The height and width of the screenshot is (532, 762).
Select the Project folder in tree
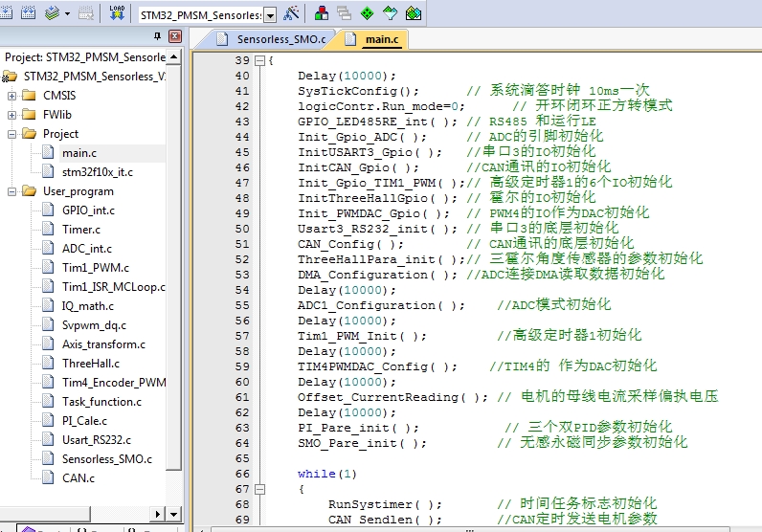click(x=60, y=134)
